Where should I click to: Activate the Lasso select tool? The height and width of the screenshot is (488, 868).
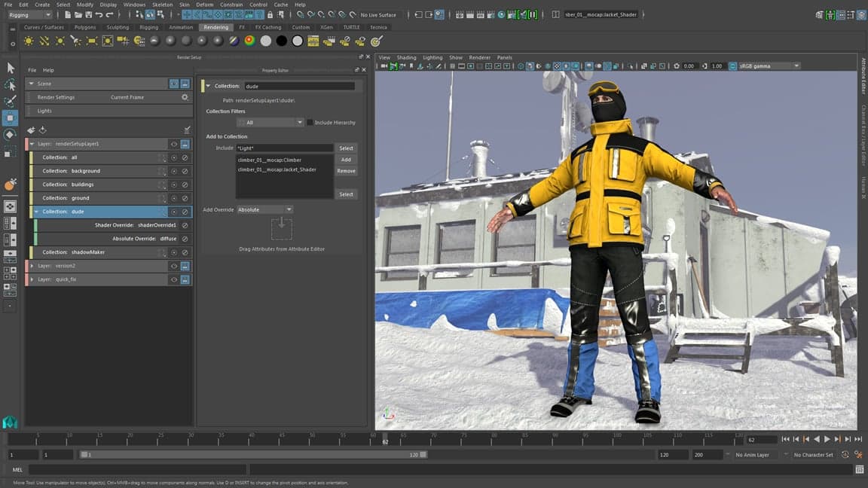[x=11, y=84]
